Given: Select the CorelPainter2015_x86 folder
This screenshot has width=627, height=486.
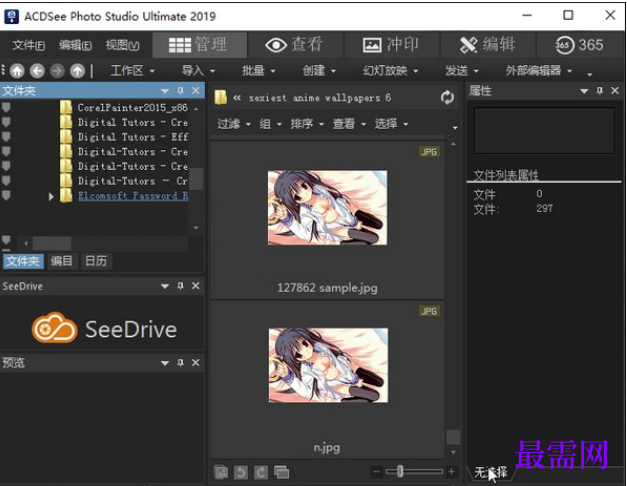Looking at the screenshot, I should (132, 107).
